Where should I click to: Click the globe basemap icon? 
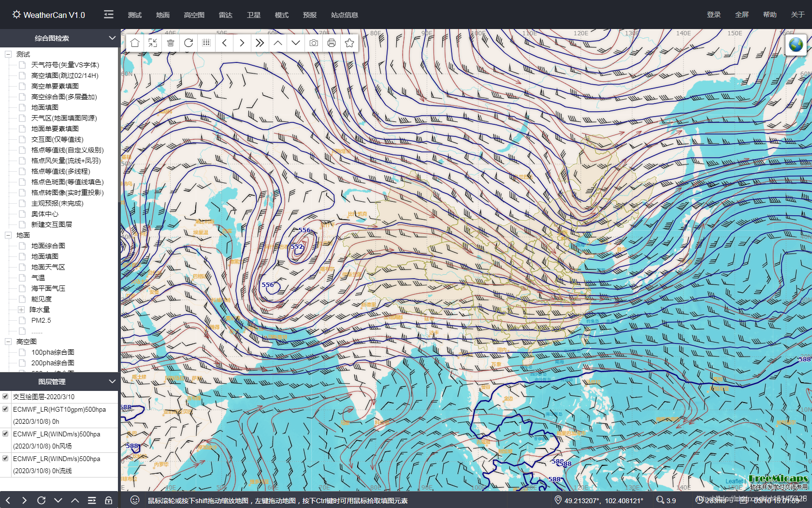pos(796,45)
